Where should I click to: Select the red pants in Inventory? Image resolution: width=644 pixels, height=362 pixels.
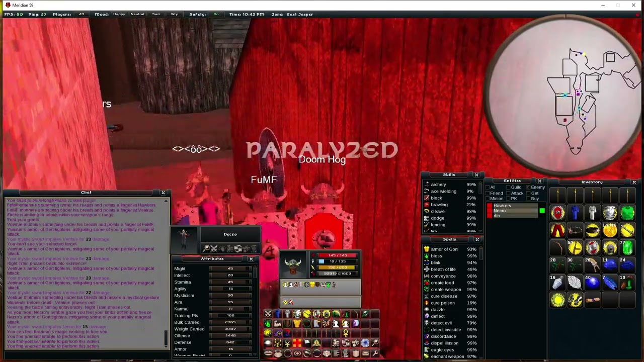[x=558, y=230]
